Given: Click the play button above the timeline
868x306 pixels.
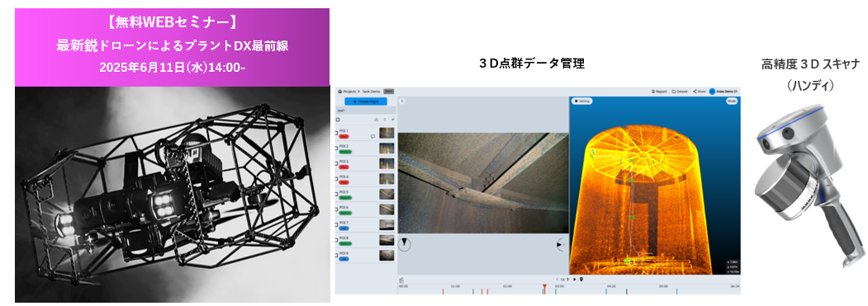Looking at the screenshot, I should click(x=575, y=280).
